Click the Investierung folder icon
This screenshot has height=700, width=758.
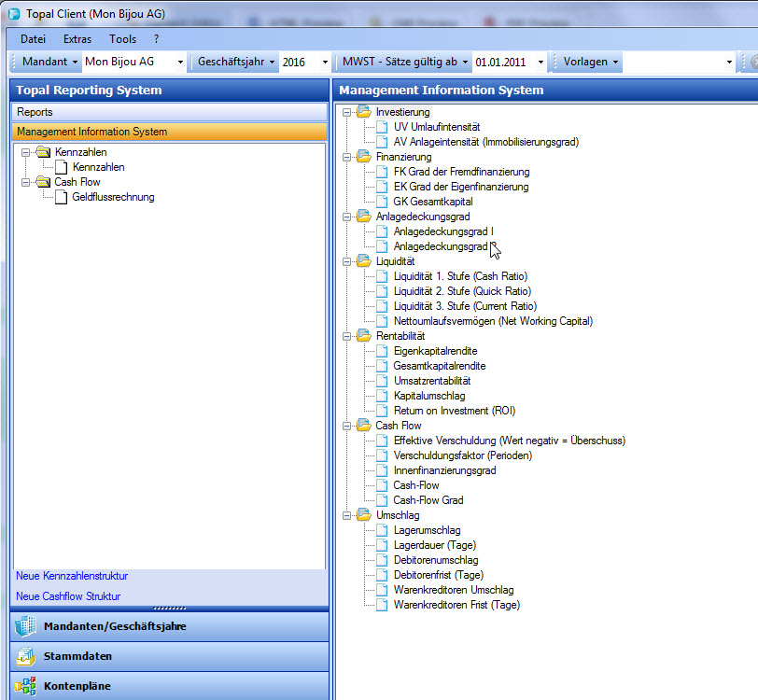point(364,112)
